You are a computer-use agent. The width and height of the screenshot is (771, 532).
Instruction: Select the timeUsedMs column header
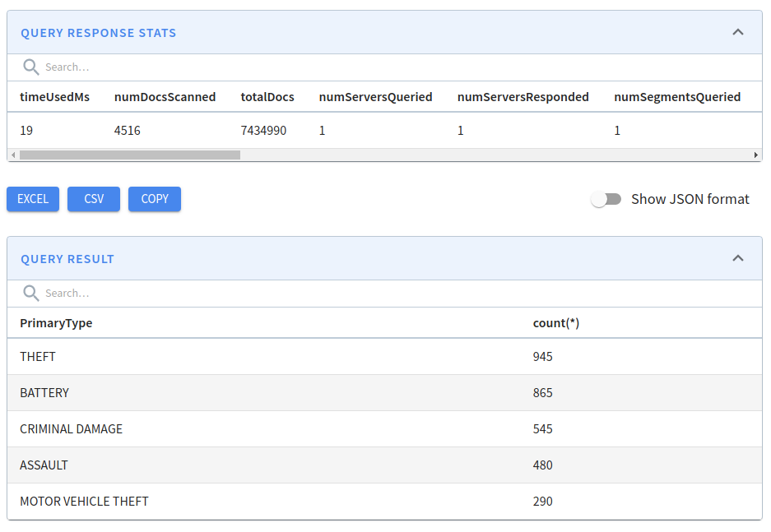[54, 97]
